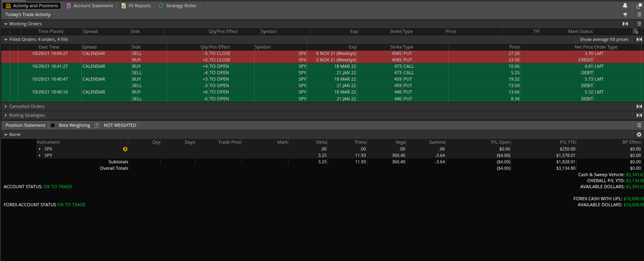Screen dimensions: 644x261
Task: Switch to the Account Statement tab
Action: (90, 5)
